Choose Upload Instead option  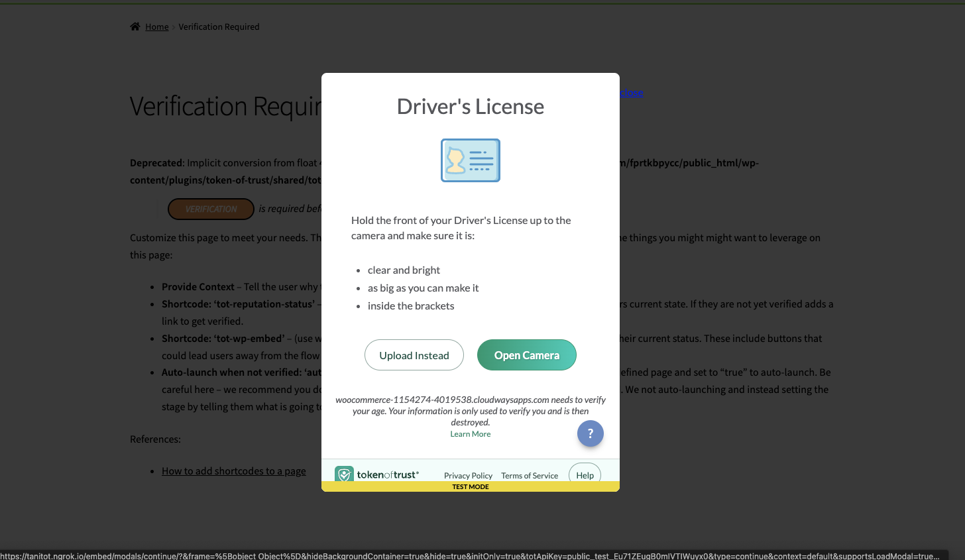(414, 355)
